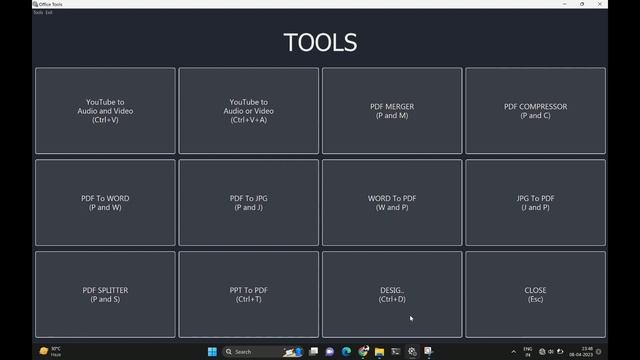Open the Exit menu
This screenshot has width=640, height=360.
49,13
